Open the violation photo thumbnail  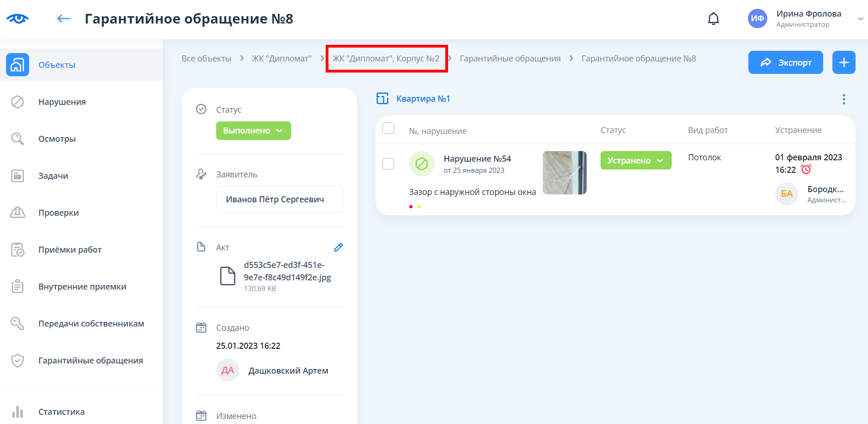coord(564,173)
